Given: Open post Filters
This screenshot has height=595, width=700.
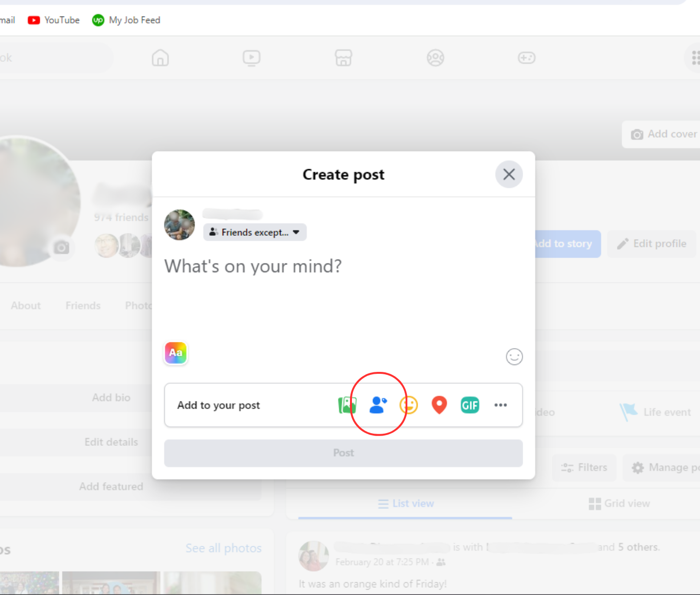Looking at the screenshot, I should pyautogui.click(x=584, y=468).
